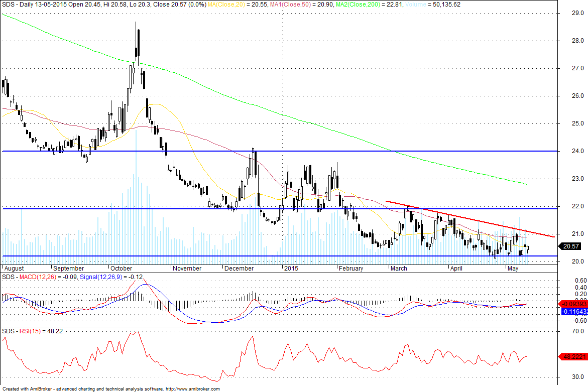Click the Volume legend label
The image size is (588, 392).
[x=416, y=5]
